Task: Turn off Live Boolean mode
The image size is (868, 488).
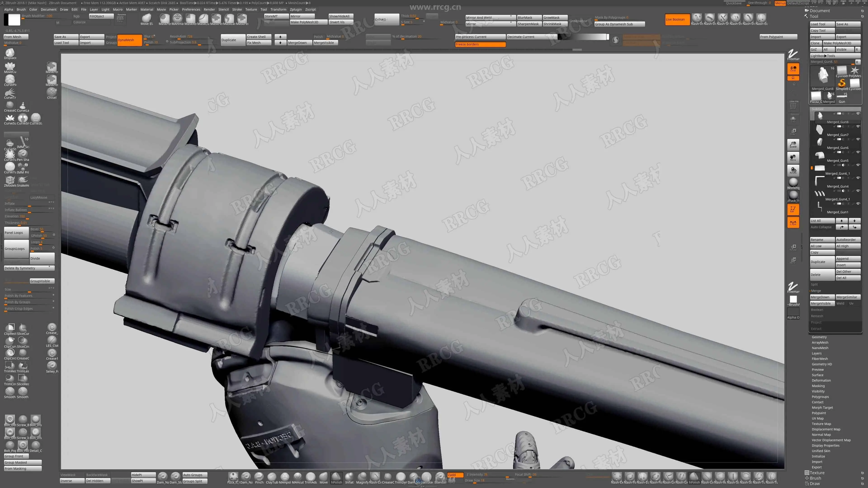Action: click(x=677, y=19)
